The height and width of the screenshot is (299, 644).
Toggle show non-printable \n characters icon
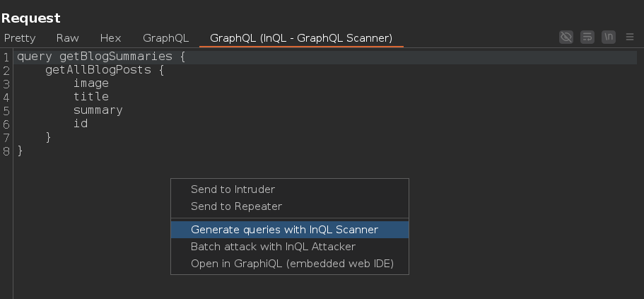tap(608, 37)
